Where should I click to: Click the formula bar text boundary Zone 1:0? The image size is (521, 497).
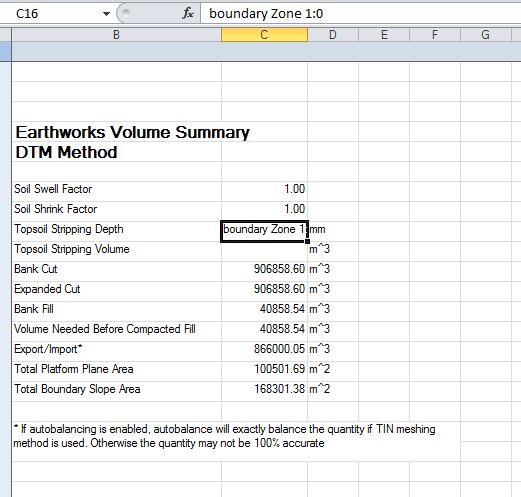pyautogui.click(x=266, y=14)
